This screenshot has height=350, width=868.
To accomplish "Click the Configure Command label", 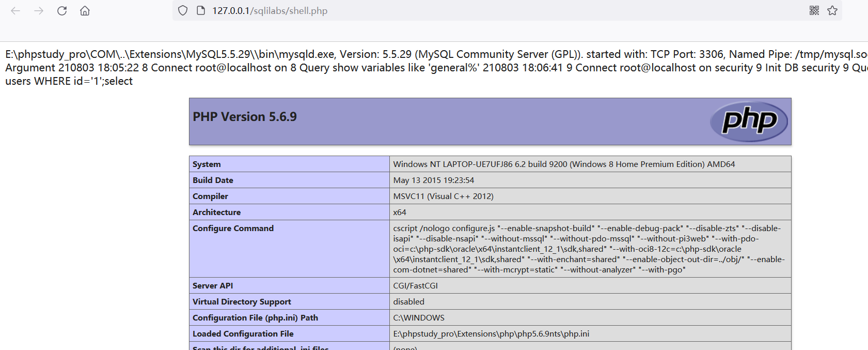I will pyautogui.click(x=233, y=229).
